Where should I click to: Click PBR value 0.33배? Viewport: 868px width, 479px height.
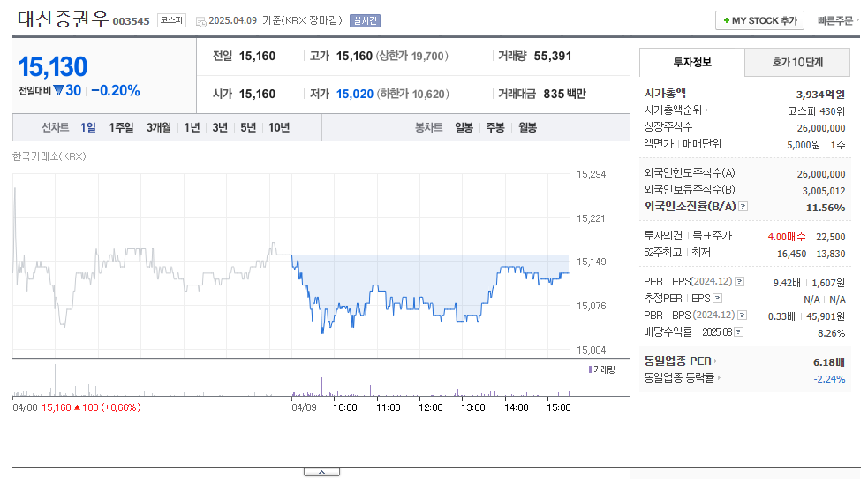[x=781, y=316]
